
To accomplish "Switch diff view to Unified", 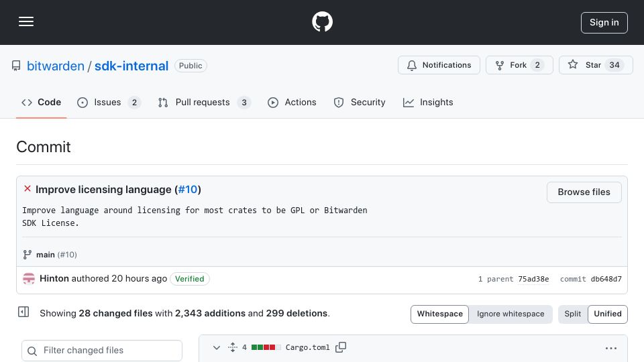I will point(608,314).
